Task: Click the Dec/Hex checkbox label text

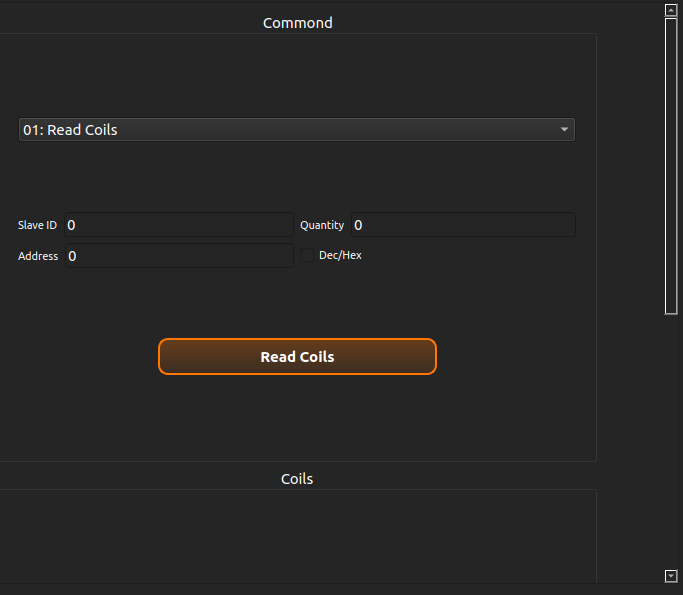Action: (340, 256)
